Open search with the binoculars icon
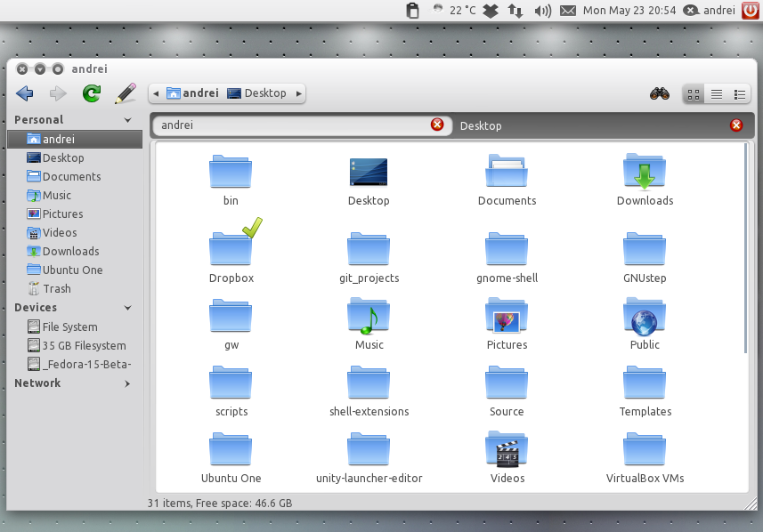 (x=660, y=93)
